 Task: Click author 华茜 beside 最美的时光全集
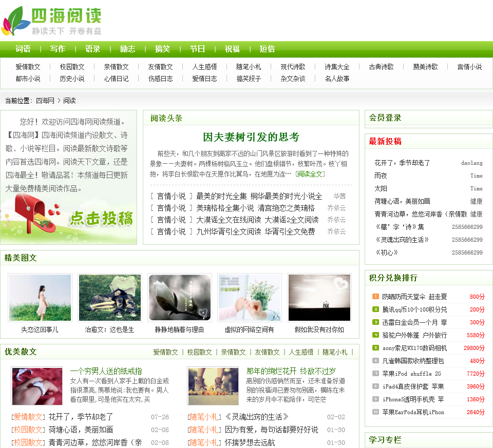[339, 197]
